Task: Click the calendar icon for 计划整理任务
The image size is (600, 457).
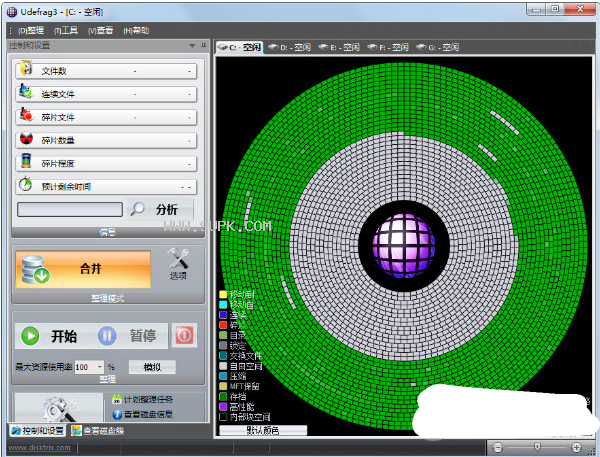Action: coord(117,399)
